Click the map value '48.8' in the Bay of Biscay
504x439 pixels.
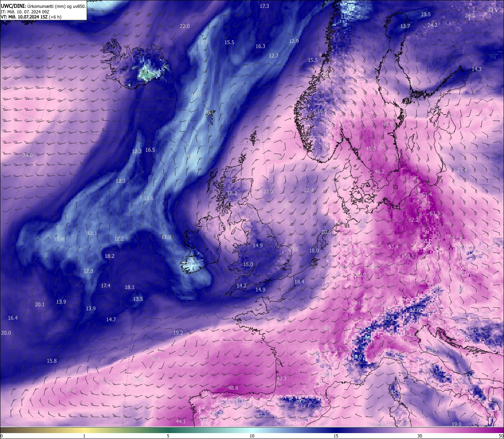233,388
